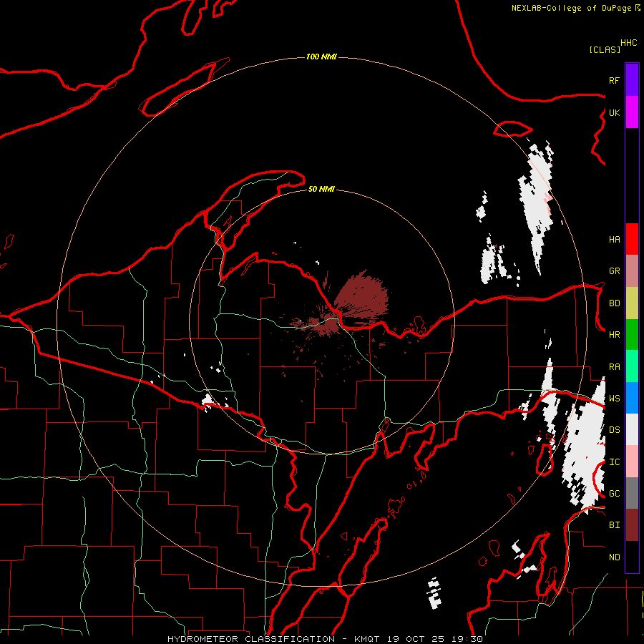Click the '19:30' timestamp
Viewport: 644px width, 644px height.
467,639
